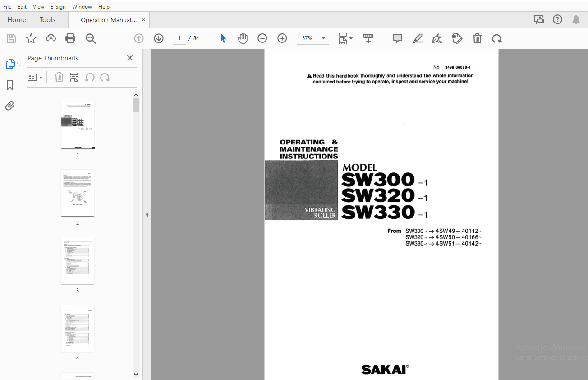The image size is (588, 380).
Task: Open thumbnail panel options menu dropdown
Action: pyautogui.click(x=35, y=78)
